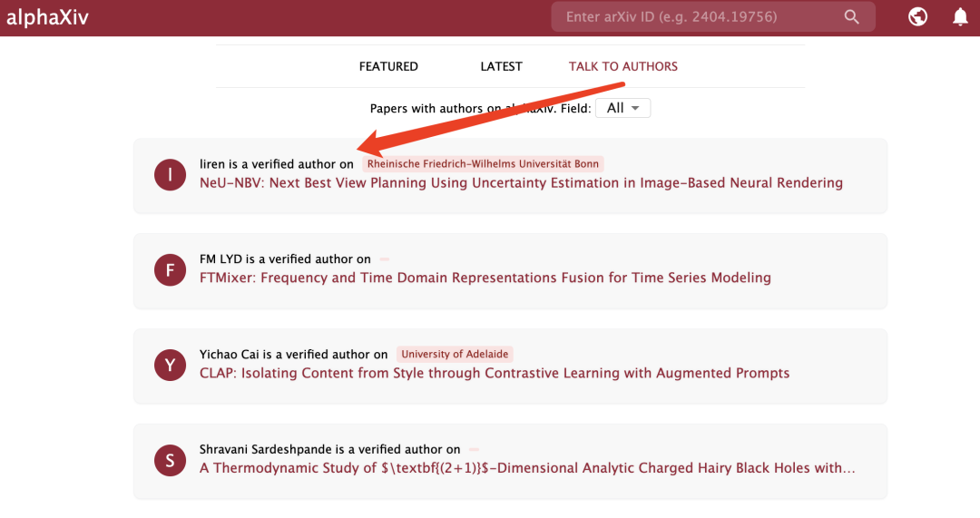Viewport: 980px width, 518px height.
Task: Click the alphaXiv logo
Action: coord(47,17)
